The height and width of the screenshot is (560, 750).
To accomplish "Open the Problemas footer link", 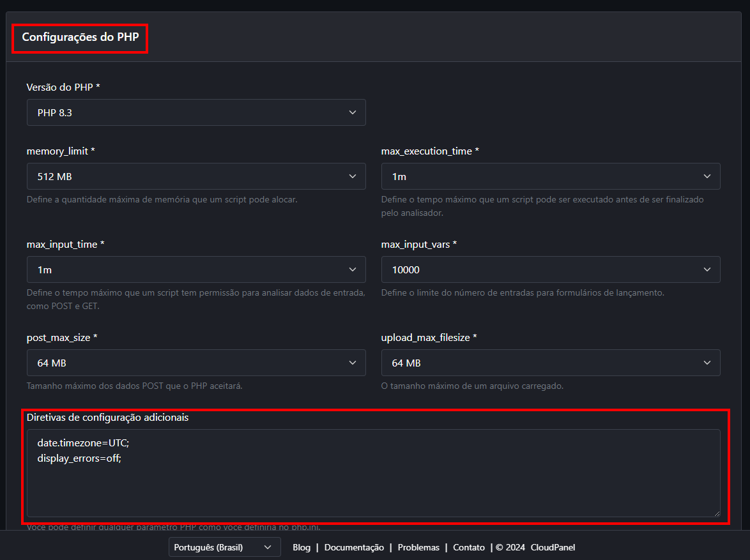I will [x=418, y=547].
